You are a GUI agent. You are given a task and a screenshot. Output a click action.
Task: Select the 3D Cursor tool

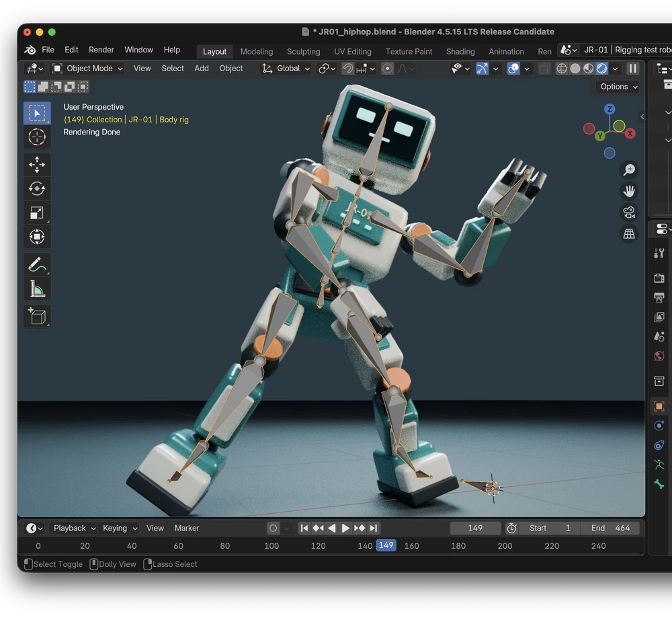tap(37, 137)
